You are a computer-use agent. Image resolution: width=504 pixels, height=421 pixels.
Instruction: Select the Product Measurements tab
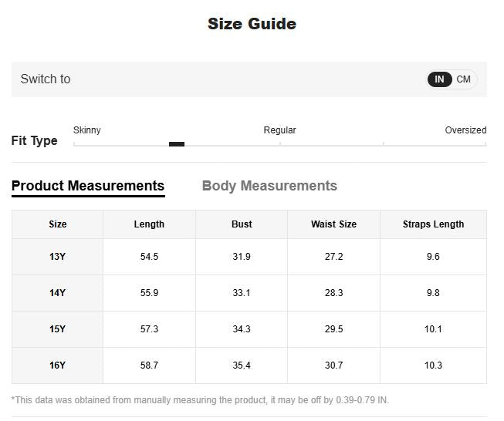[88, 186]
